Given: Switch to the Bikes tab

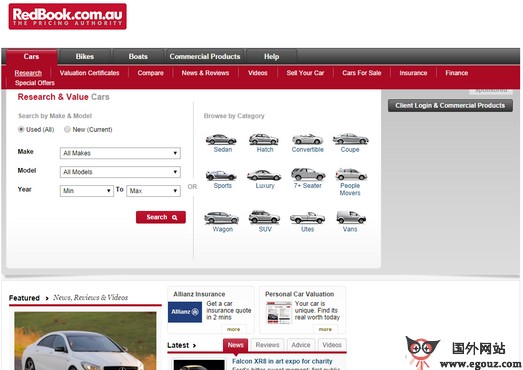Looking at the screenshot, I should tap(84, 56).
